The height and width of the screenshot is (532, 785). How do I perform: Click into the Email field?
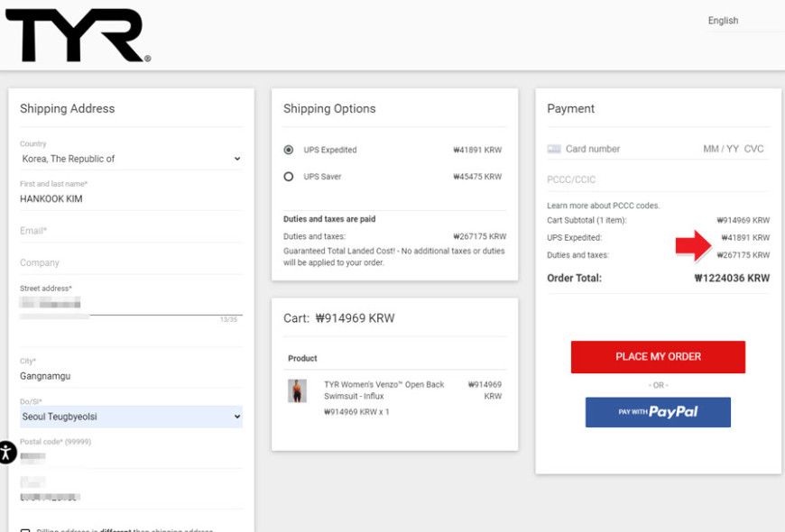(x=131, y=231)
